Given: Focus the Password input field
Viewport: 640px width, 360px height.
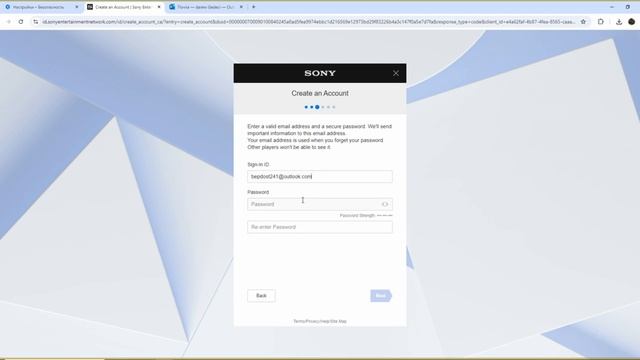Looking at the screenshot, I should pyautogui.click(x=320, y=204).
